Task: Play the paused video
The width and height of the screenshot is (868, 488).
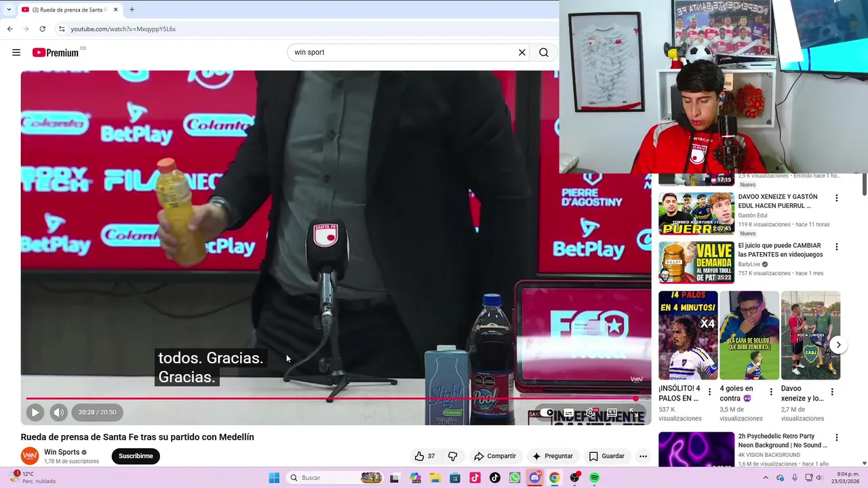Action: pos(35,412)
